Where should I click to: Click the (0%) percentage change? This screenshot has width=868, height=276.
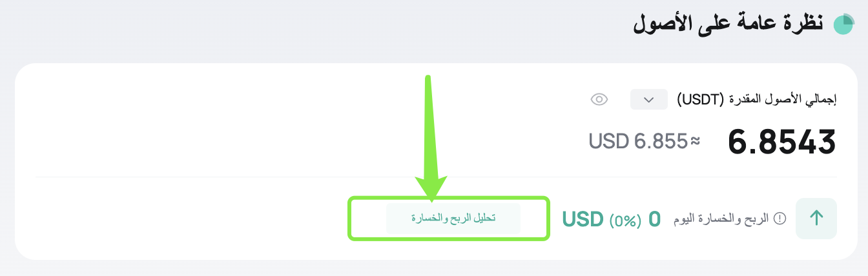pos(625,219)
